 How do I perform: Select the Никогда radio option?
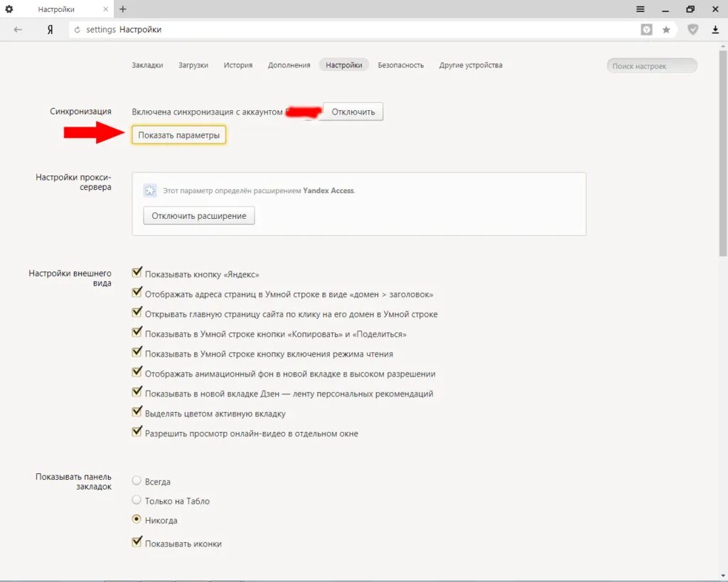click(x=136, y=519)
